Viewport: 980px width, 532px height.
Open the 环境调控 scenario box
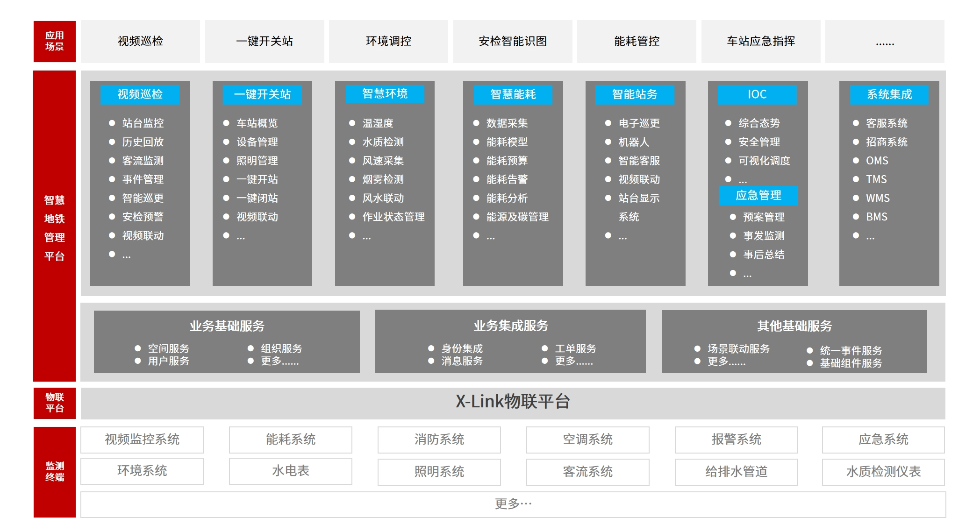[388, 42]
